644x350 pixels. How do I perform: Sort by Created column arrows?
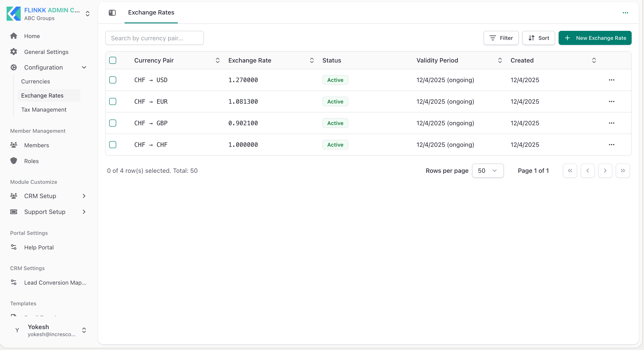[x=594, y=60]
